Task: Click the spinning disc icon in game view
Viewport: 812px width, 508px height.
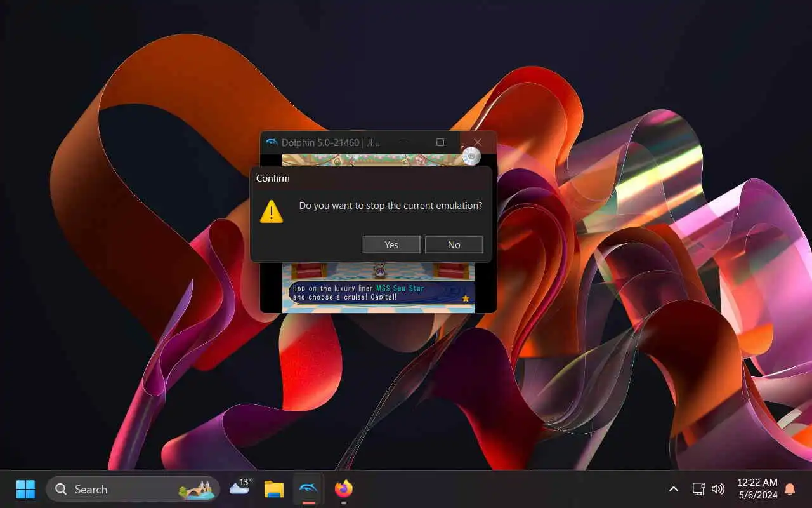Action: (x=471, y=156)
